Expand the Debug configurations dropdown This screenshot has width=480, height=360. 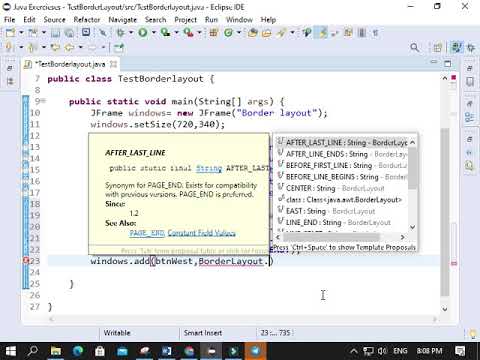[x=131, y=33]
